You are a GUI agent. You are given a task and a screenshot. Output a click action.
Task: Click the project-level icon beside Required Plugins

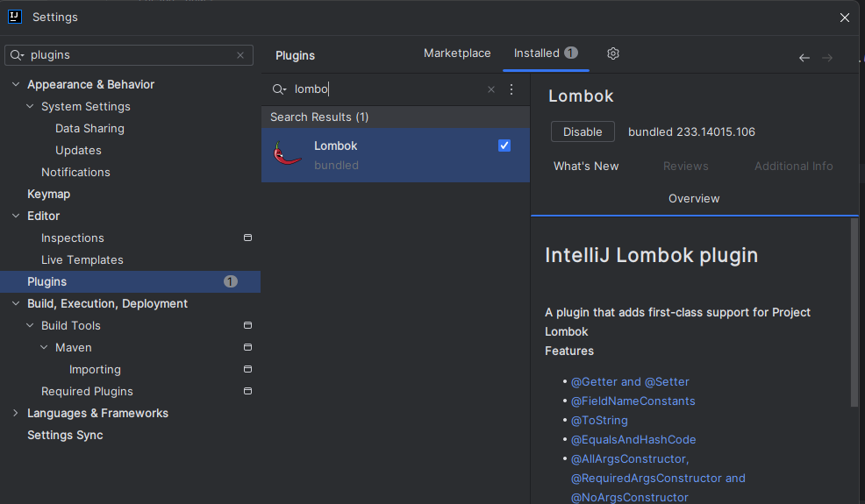click(247, 391)
